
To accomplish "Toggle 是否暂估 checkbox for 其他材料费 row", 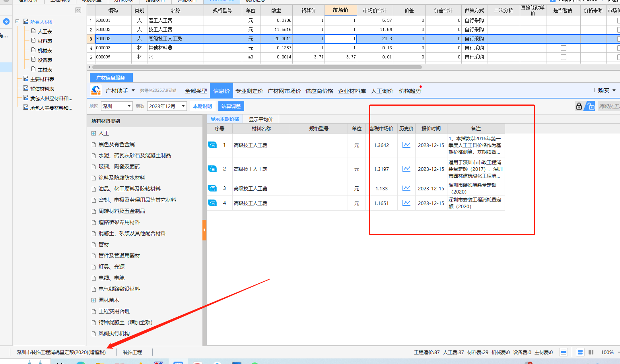I will click(563, 48).
